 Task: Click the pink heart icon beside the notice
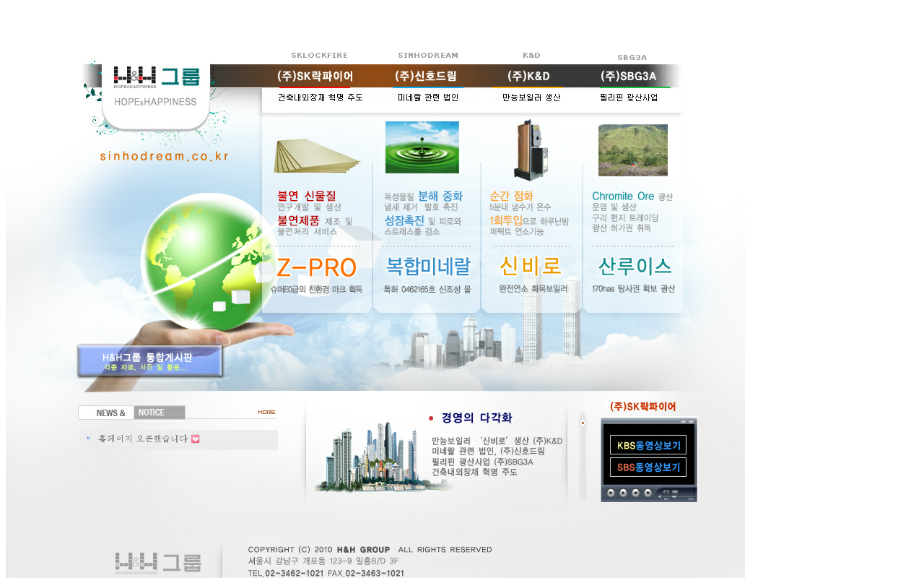pyautogui.click(x=195, y=439)
